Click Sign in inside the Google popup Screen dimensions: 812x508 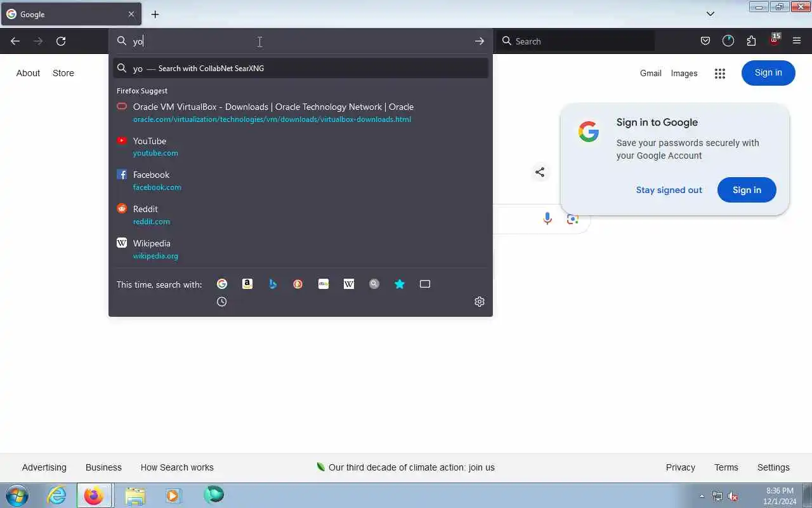tap(747, 190)
